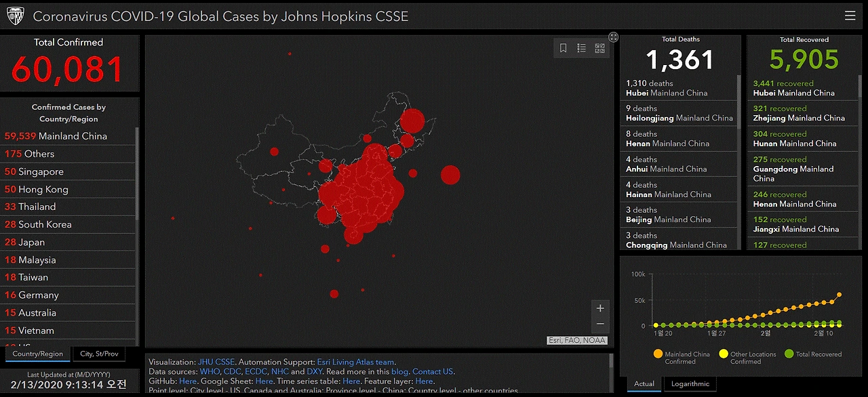The width and height of the screenshot is (868, 397).
Task: Show the map legend list icon
Action: [582, 48]
